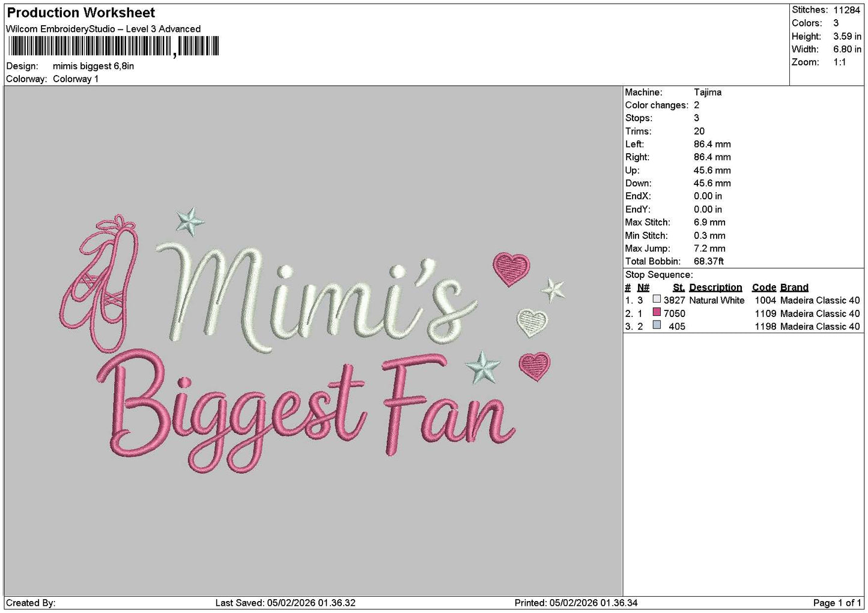Click 'Wilcom EmbroideryStudio – Level 3 Advanced' text
Viewport: 868px width, 613px height.
pos(103,29)
